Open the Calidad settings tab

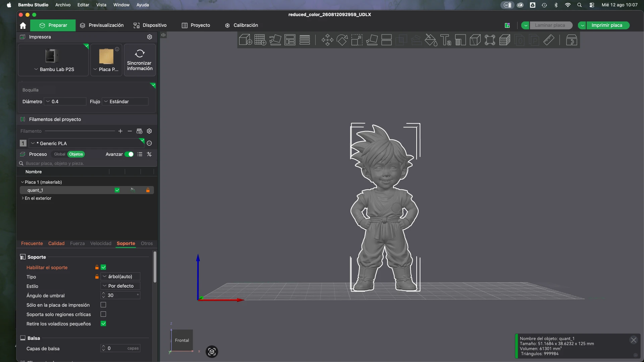click(x=56, y=243)
